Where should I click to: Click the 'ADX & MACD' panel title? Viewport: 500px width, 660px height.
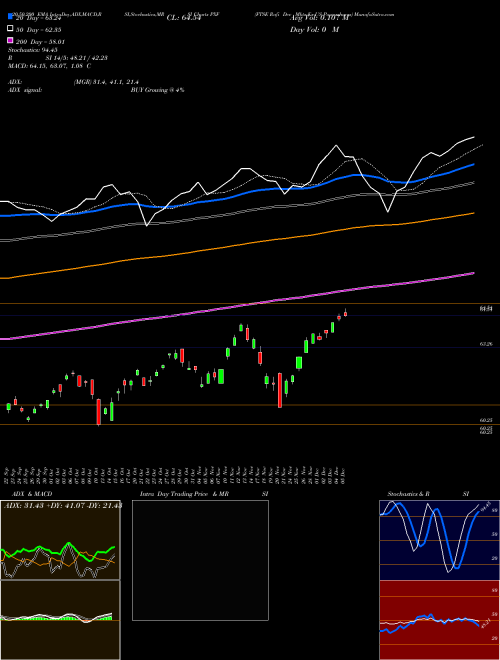point(32,494)
